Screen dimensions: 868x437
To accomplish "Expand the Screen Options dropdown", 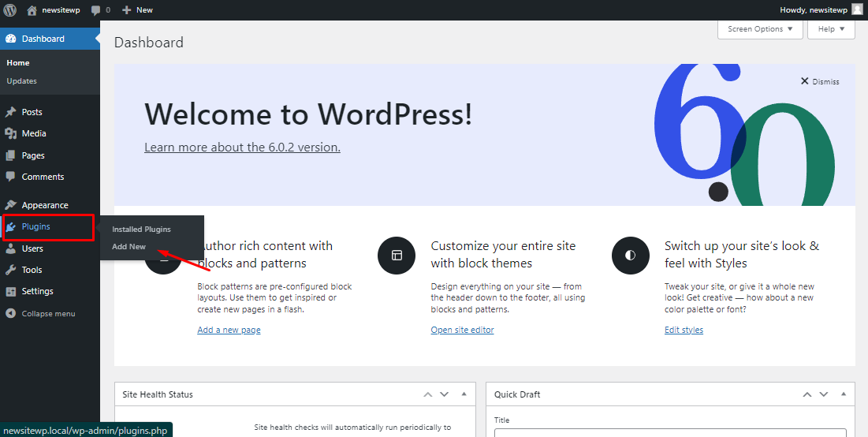I will tap(760, 29).
